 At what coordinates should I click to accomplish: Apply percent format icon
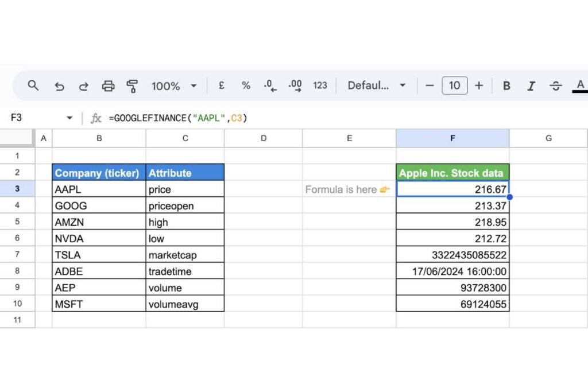246,86
